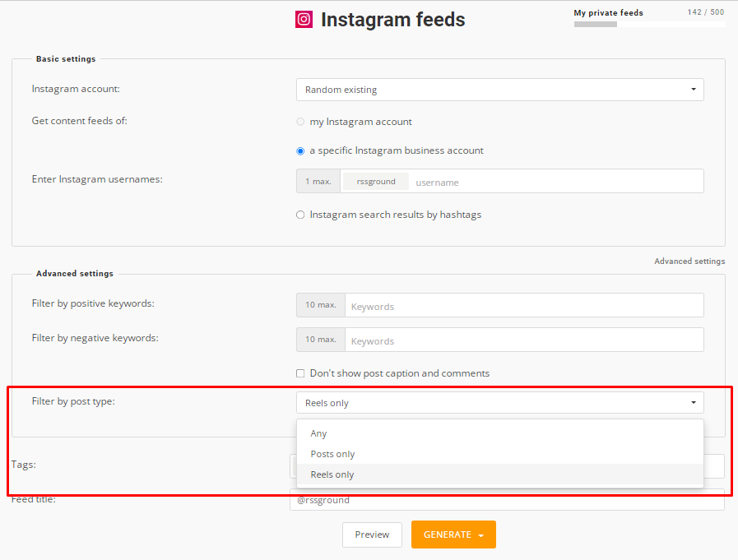Click the Instagram logo icon
Screen dimensions: 738x560
(304, 19)
